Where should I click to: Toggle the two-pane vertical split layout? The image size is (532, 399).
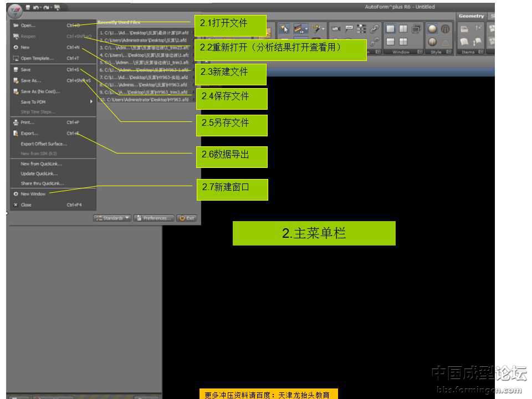click(x=403, y=29)
